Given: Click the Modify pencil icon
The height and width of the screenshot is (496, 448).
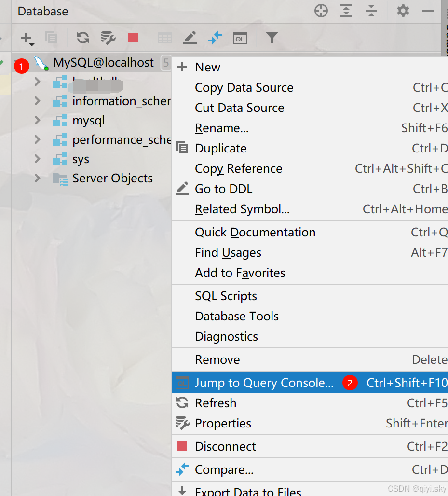Looking at the screenshot, I should pos(190,38).
